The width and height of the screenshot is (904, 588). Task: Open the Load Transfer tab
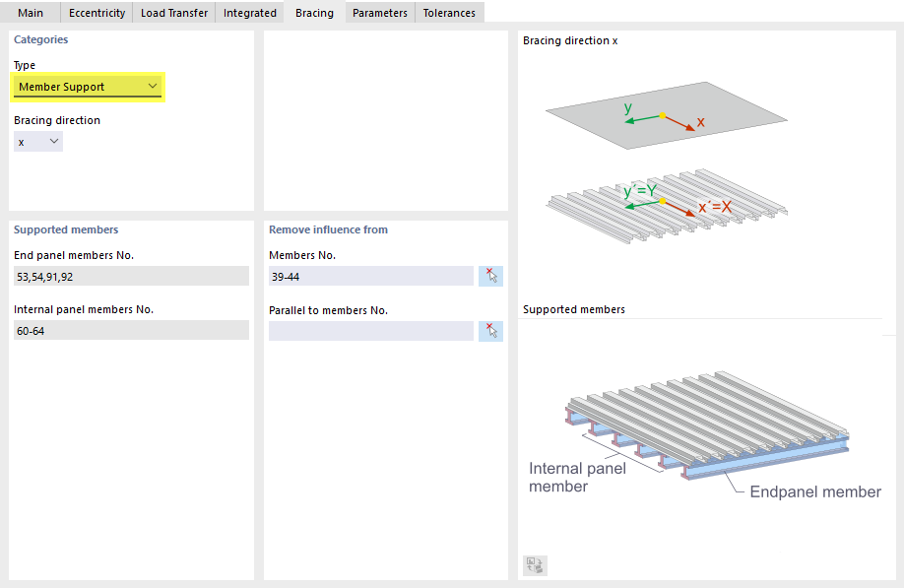(x=174, y=13)
